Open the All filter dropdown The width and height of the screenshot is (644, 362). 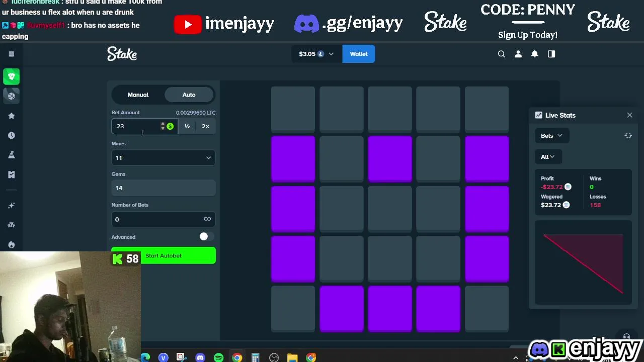tap(547, 157)
